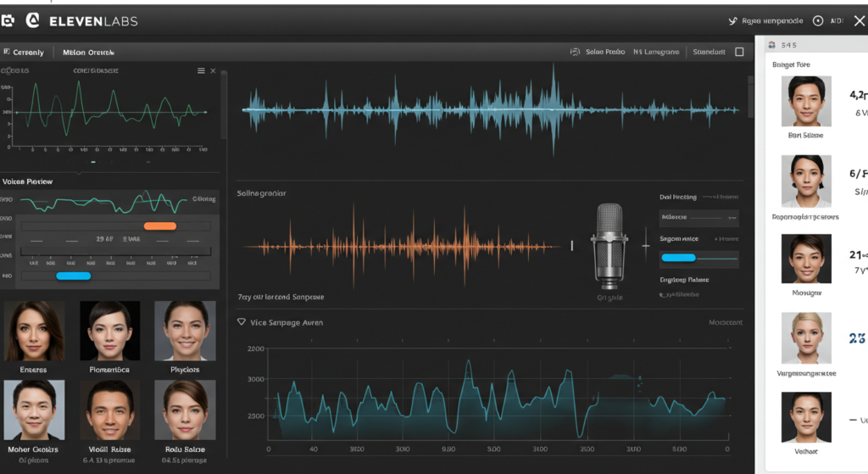Switch to the 'Melon Orenck' tab

[x=88, y=52]
